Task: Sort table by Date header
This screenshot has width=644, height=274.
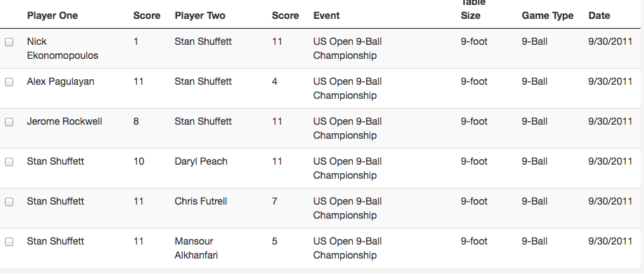Action: pos(599,15)
